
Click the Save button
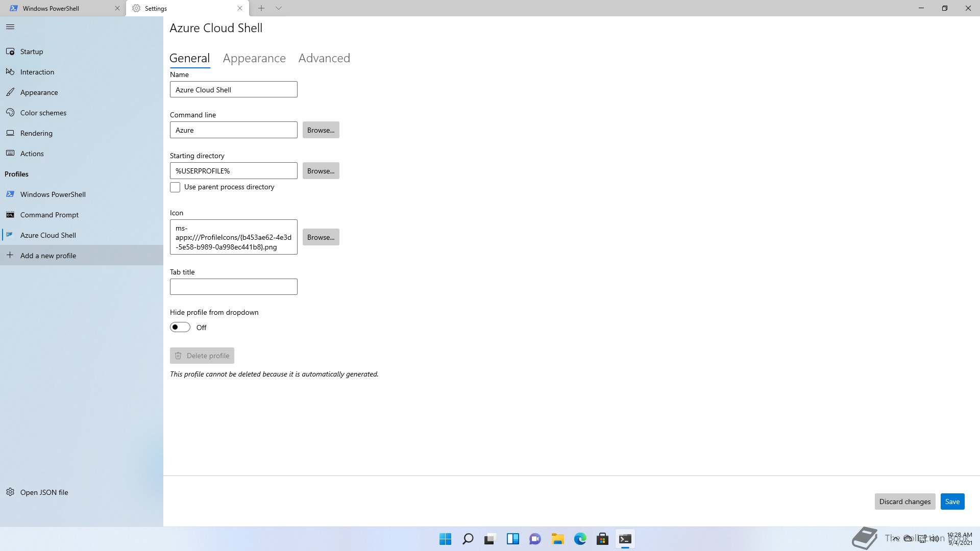952,502
